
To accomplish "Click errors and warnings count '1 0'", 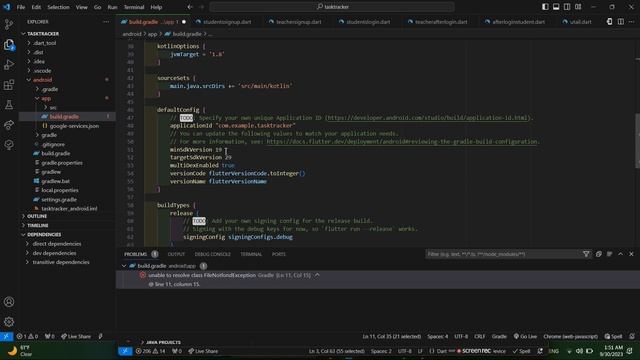I will click(27, 336).
